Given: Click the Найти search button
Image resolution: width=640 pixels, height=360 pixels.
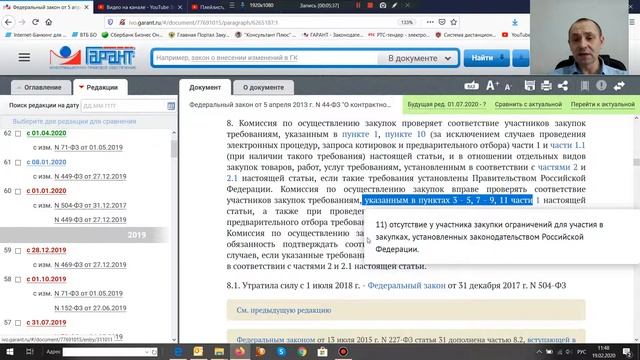Looking at the screenshot, I should tap(487, 58).
